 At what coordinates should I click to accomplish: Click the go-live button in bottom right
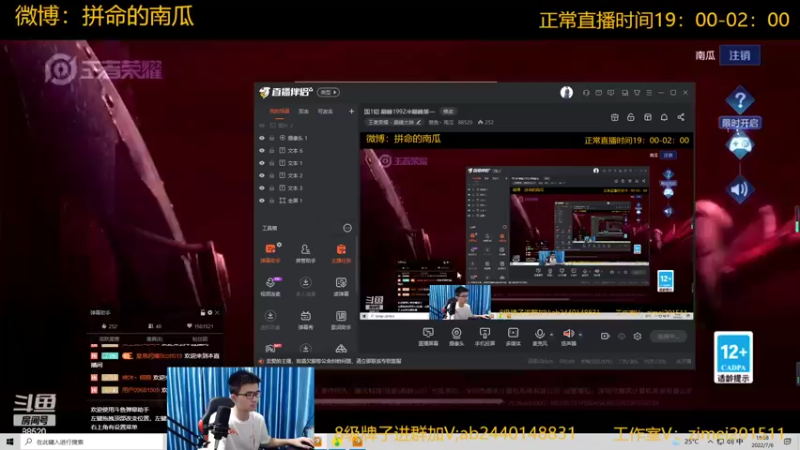coord(668,336)
